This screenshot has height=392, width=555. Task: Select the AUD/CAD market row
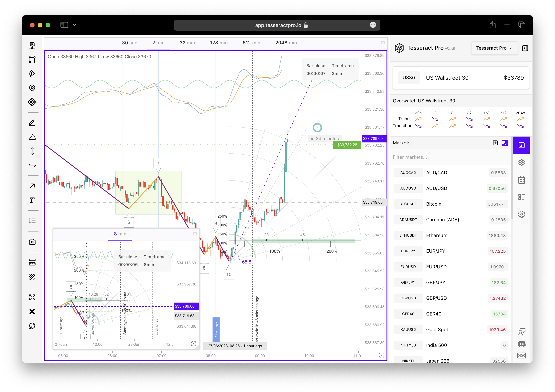[451, 173]
